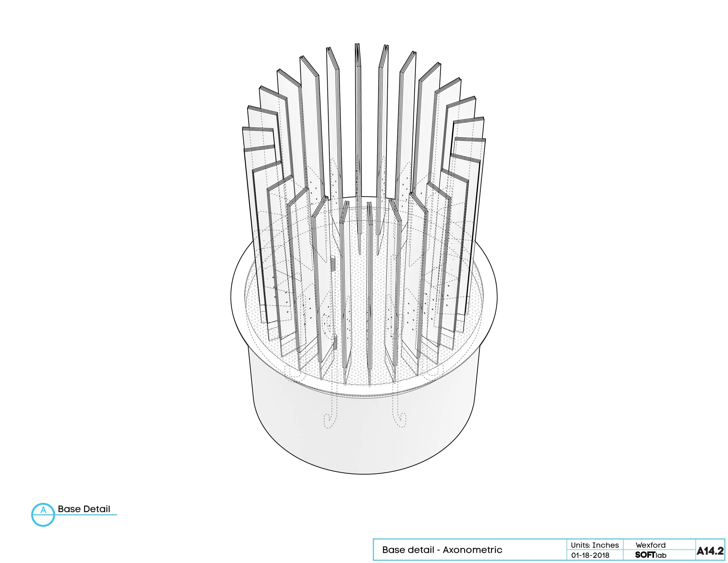Viewport: 728px width, 563px height.
Task: Click the Units: Inches field
Action: [595, 545]
